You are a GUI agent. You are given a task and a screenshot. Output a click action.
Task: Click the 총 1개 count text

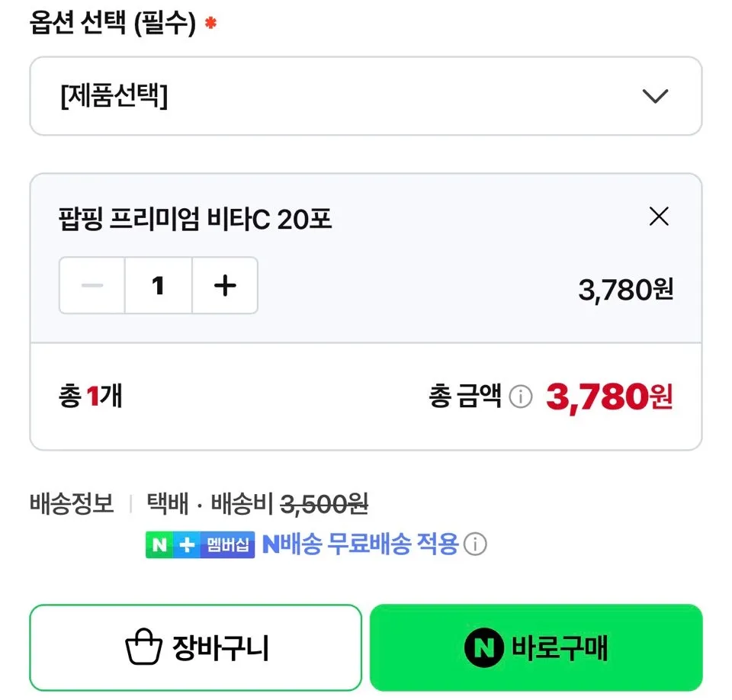(x=90, y=397)
